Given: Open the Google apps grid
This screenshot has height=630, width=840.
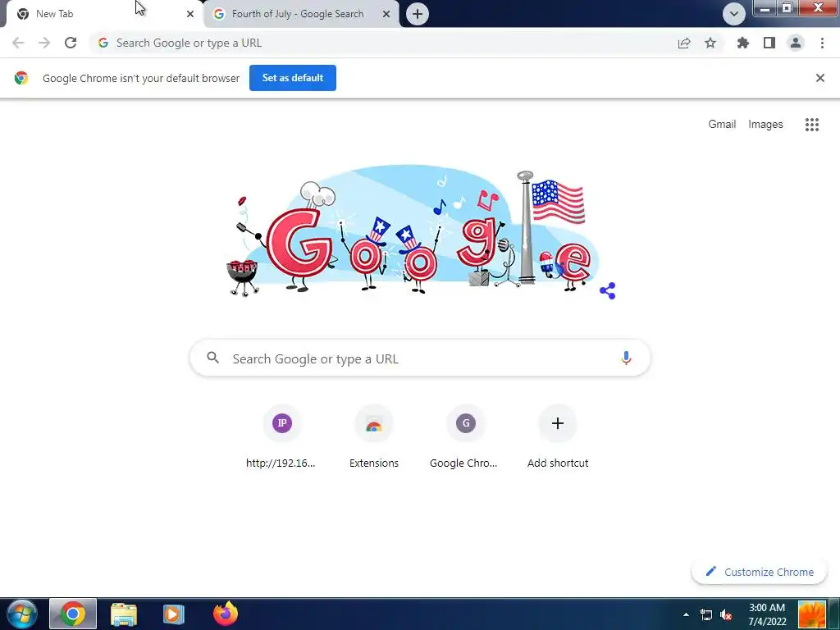Looking at the screenshot, I should 812,125.
